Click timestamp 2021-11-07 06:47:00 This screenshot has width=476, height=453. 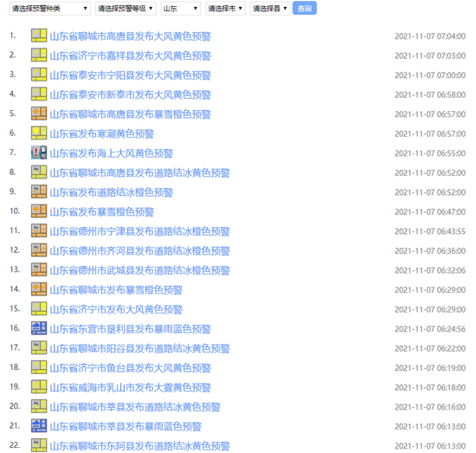tap(430, 212)
